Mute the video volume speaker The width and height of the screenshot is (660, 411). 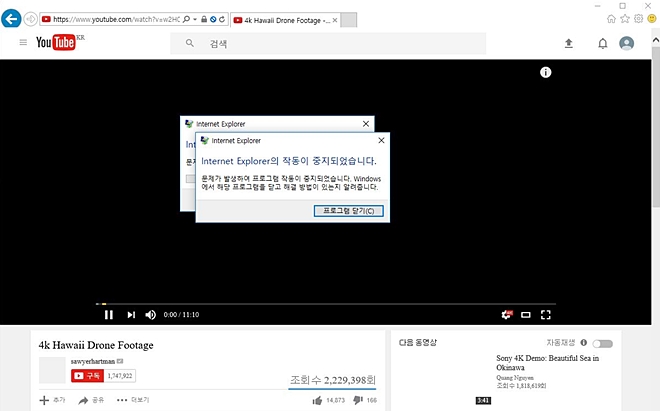[x=151, y=315]
